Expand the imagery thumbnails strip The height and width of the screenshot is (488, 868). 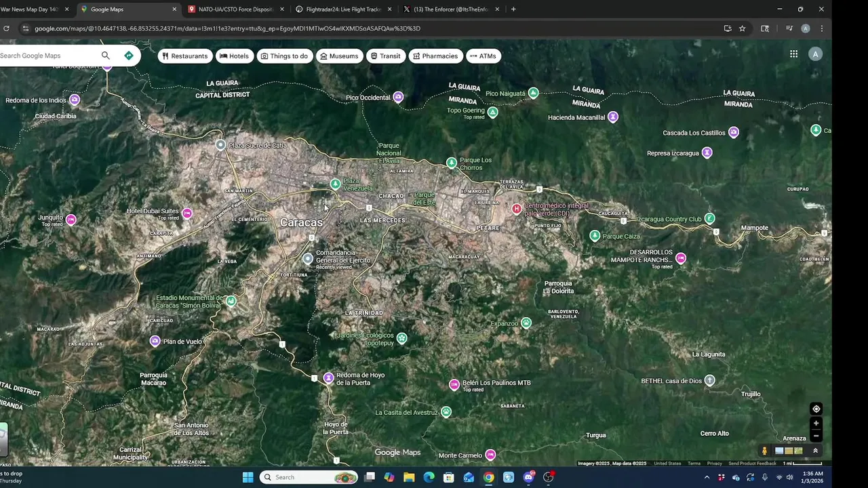click(x=815, y=451)
